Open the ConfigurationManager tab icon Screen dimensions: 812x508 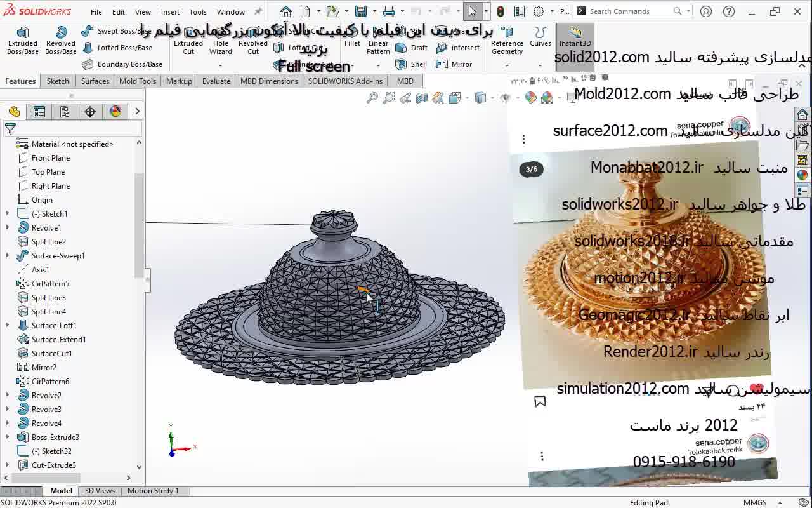pos(65,112)
